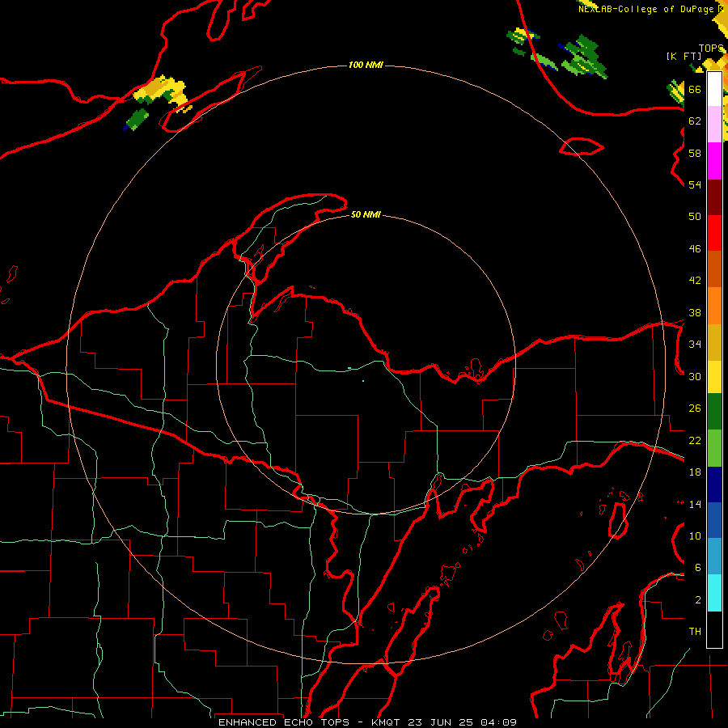The width and height of the screenshot is (728, 728).
Task: Click the 'NEXLAB-College of DuPage' text
Action: [x=645, y=9]
